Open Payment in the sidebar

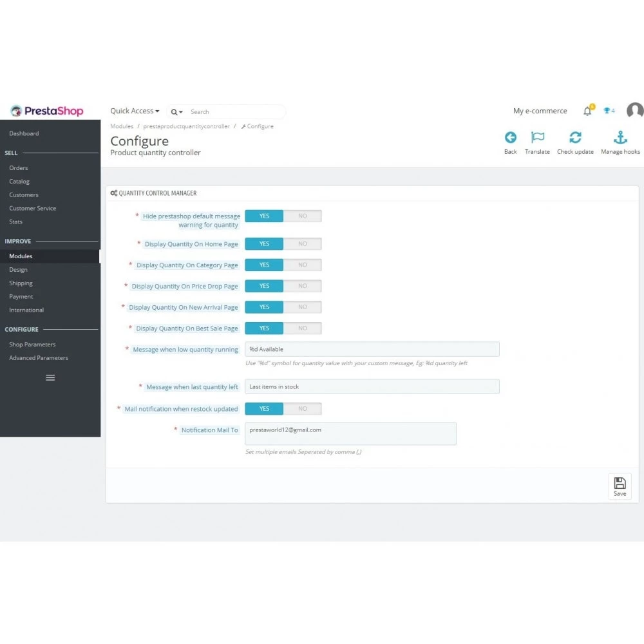pos(21,296)
